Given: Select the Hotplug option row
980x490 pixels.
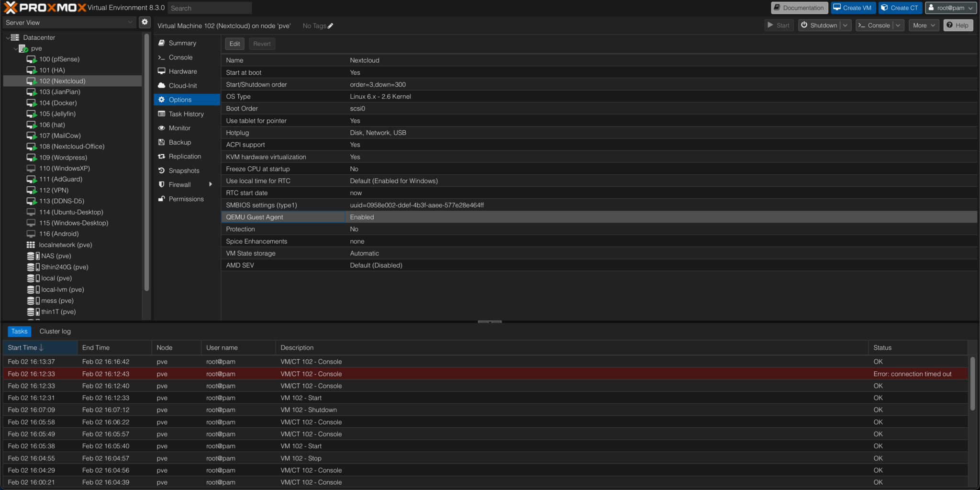Looking at the screenshot, I should (x=599, y=133).
